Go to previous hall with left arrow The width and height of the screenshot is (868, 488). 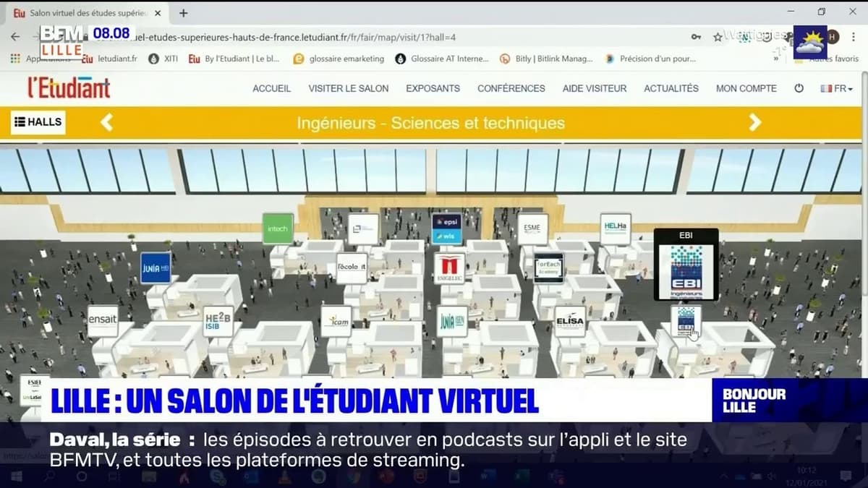[106, 122]
